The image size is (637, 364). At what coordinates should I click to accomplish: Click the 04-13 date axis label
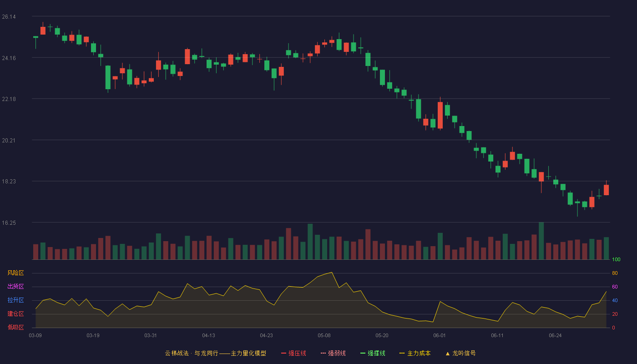(208, 335)
